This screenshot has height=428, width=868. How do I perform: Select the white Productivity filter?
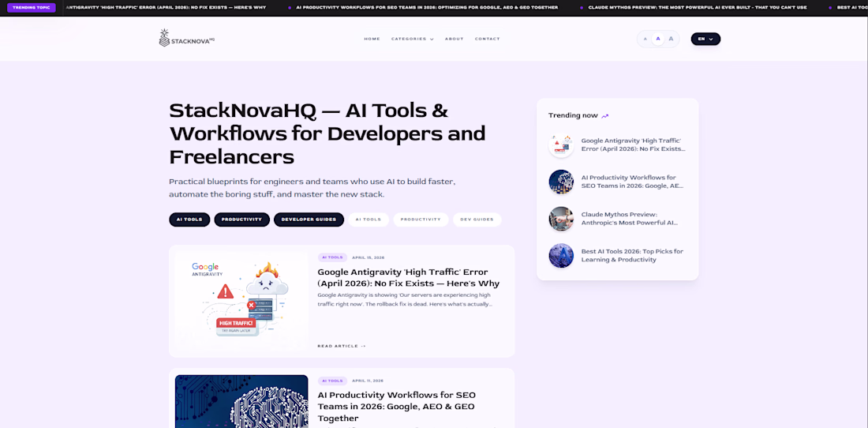pyautogui.click(x=421, y=220)
